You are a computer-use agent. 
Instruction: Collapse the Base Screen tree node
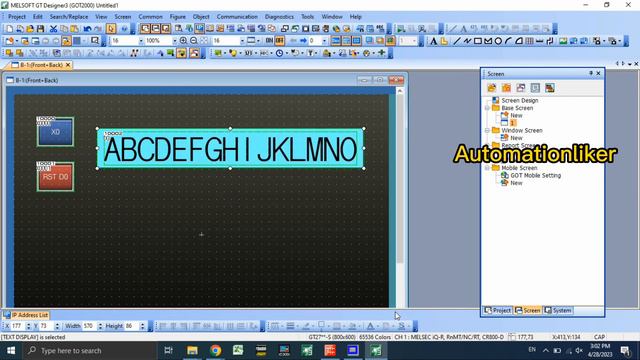pos(487,108)
